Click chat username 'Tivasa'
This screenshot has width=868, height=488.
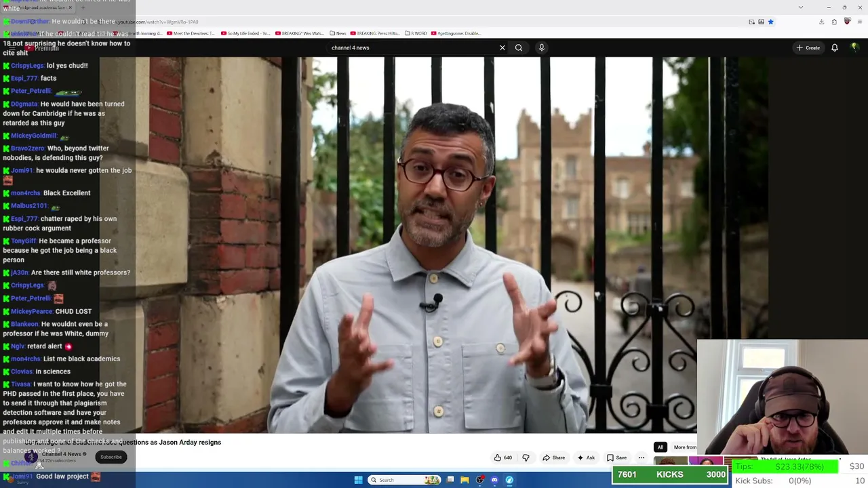(x=21, y=384)
